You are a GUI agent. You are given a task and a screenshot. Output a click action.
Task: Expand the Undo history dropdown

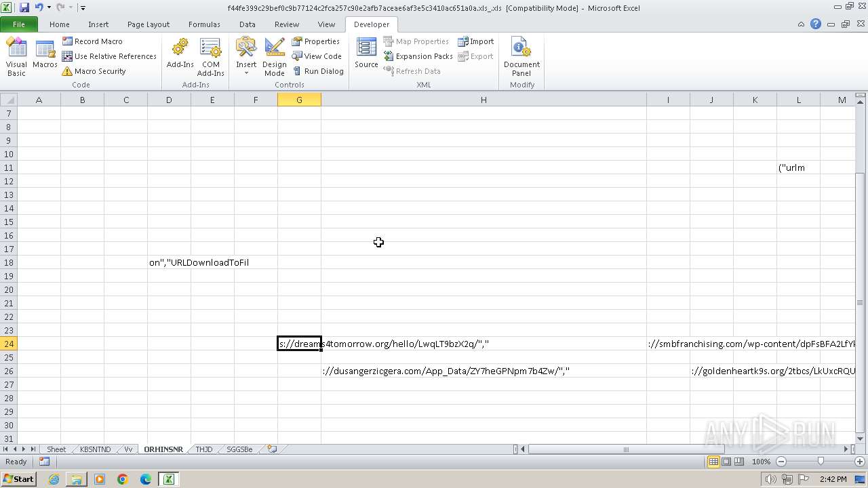click(x=49, y=7)
